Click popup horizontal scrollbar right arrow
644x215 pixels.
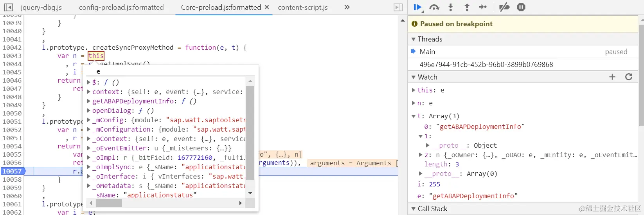coord(240,203)
